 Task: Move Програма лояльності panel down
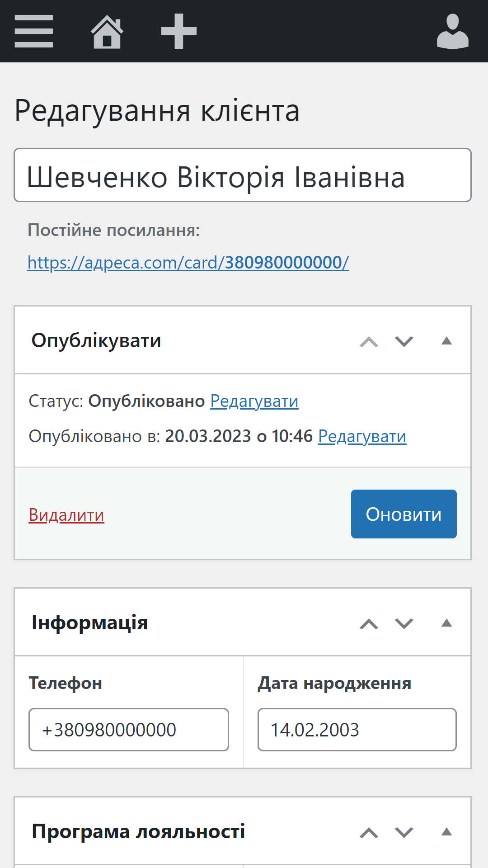point(404,832)
